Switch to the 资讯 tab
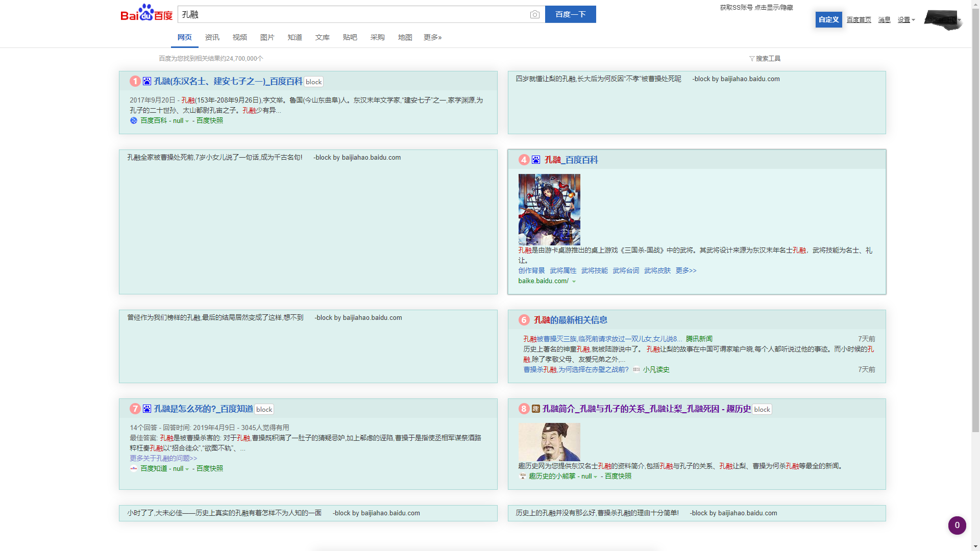980x551 pixels. [212, 37]
